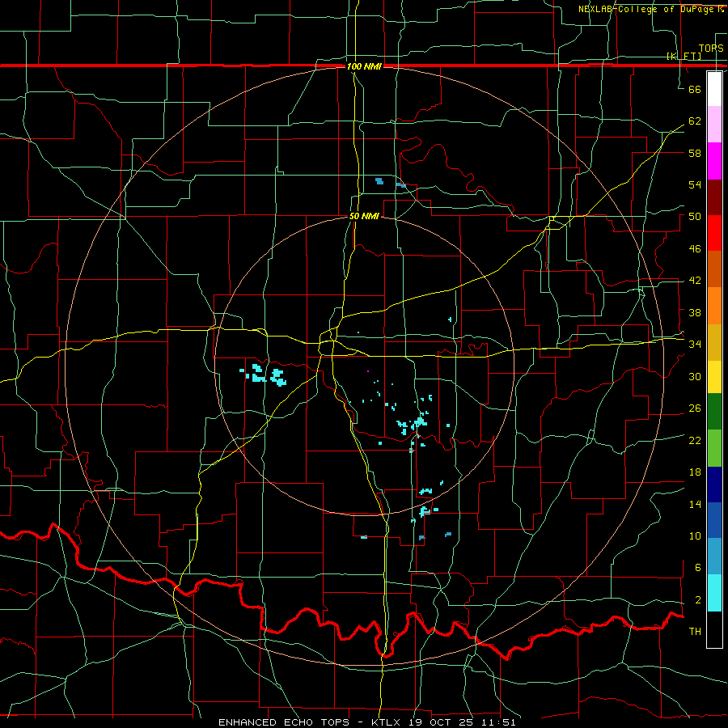Click the "26" scale value
This screenshot has height=728, width=728.
pyautogui.click(x=695, y=408)
